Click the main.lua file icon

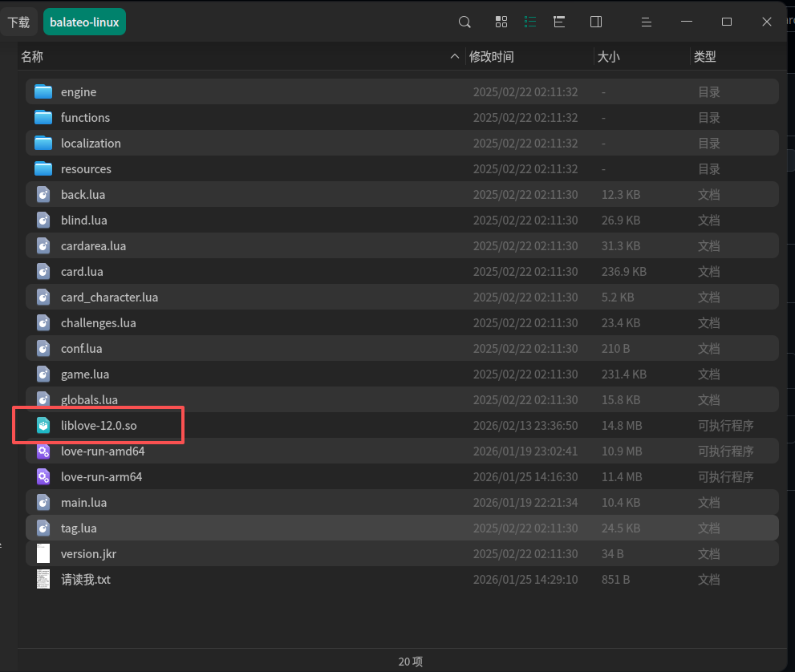click(x=43, y=503)
